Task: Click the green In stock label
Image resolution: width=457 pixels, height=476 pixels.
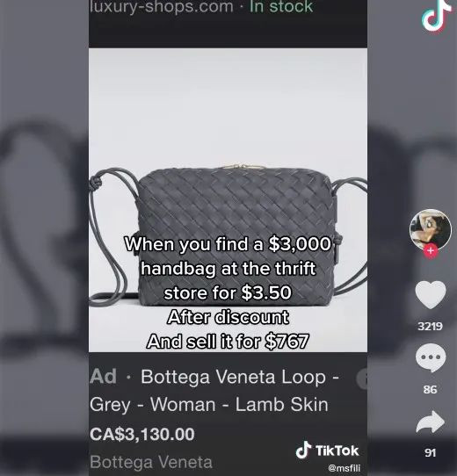Action: click(x=281, y=7)
